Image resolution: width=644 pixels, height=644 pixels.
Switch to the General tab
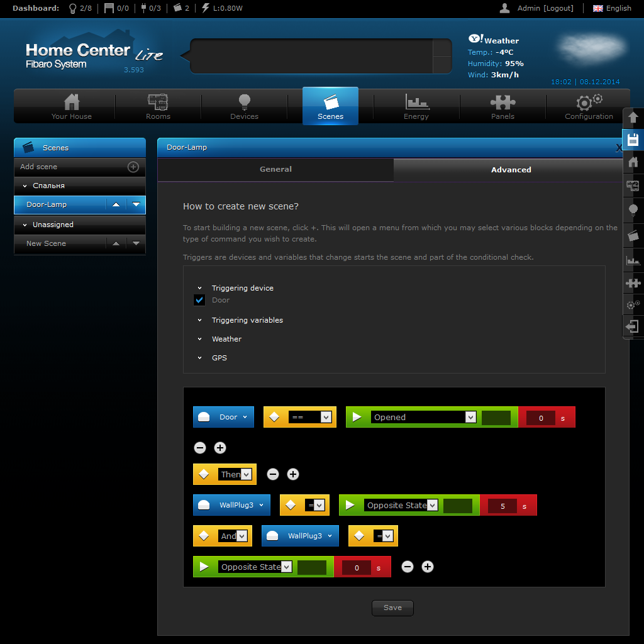275,169
